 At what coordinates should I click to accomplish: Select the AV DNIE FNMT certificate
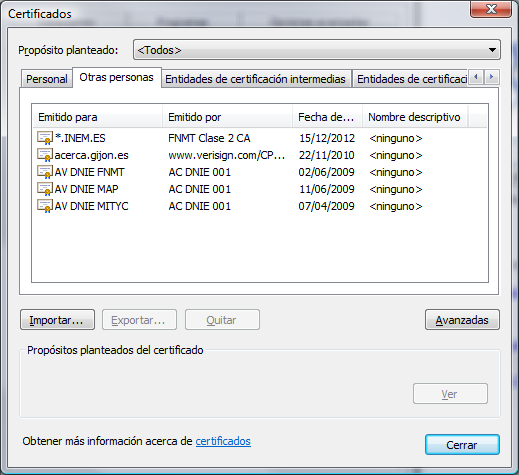pyautogui.click(x=260, y=172)
